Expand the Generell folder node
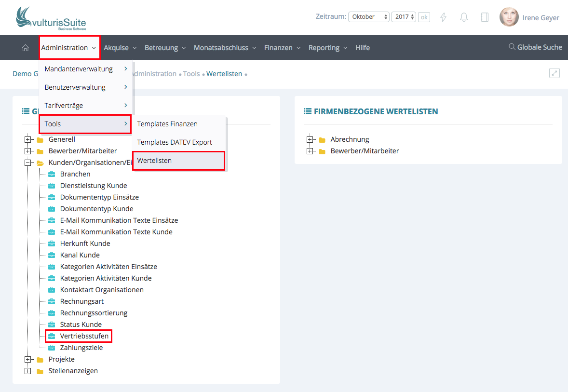 28,140
